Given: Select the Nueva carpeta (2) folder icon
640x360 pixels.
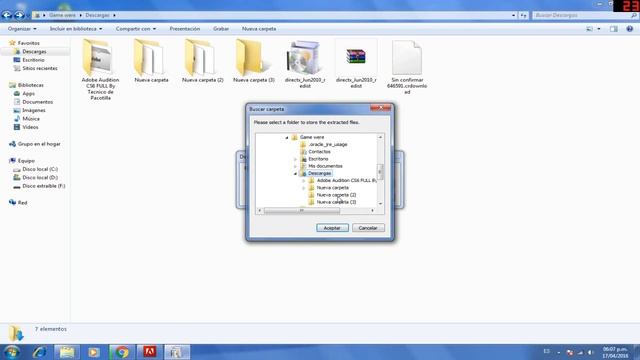Looking at the screenshot, I should click(x=200, y=57).
